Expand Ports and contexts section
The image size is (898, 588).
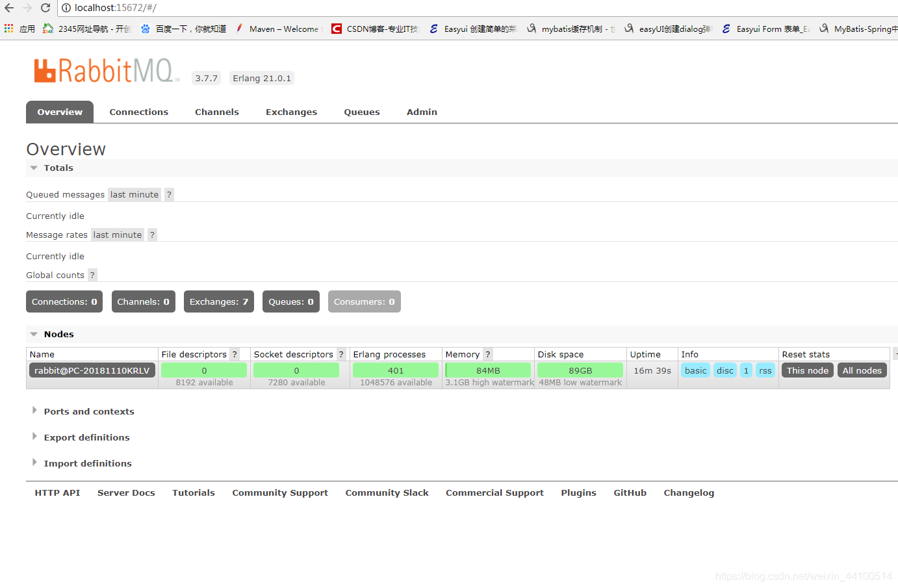(x=83, y=411)
